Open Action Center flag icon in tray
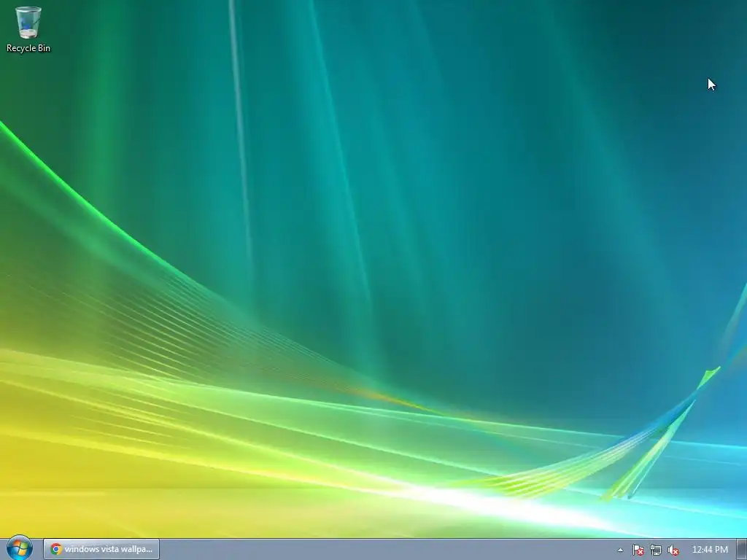The image size is (747, 560). click(638, 550)
